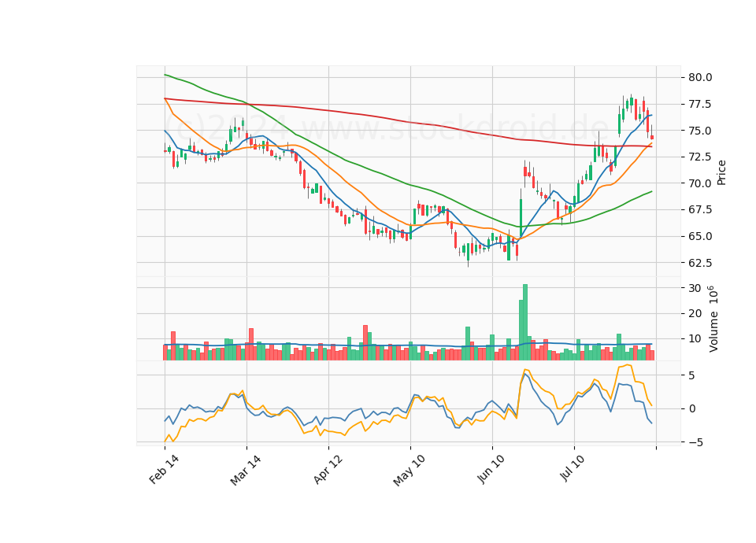Select the 5 oscillator axis value
Screen dimensions: 756x543
pyautogui.click(x=692, y=375)
